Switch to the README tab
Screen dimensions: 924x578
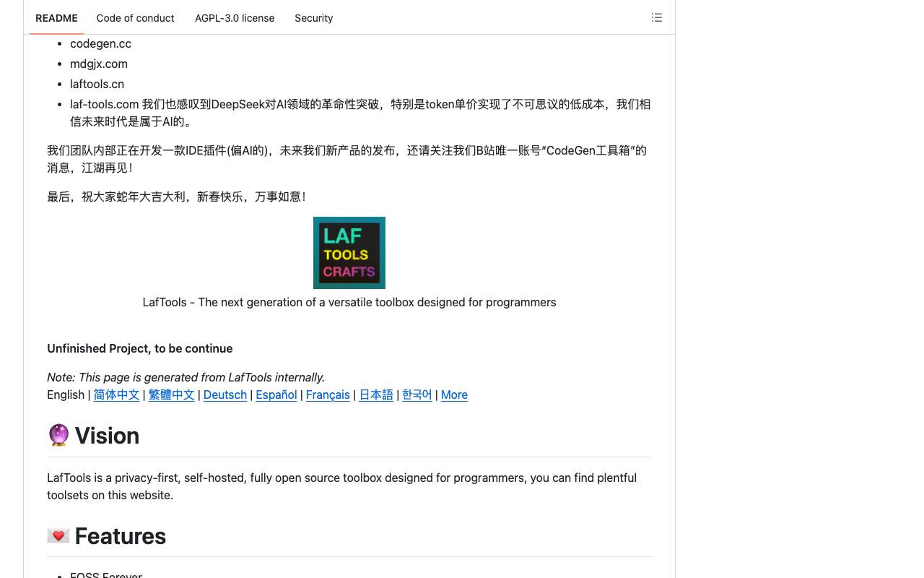point(56,18)
